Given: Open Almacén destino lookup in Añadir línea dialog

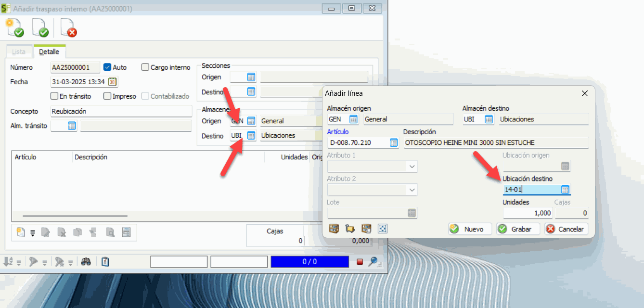Looking at the screenshot, I should click(x=489, y=119).
